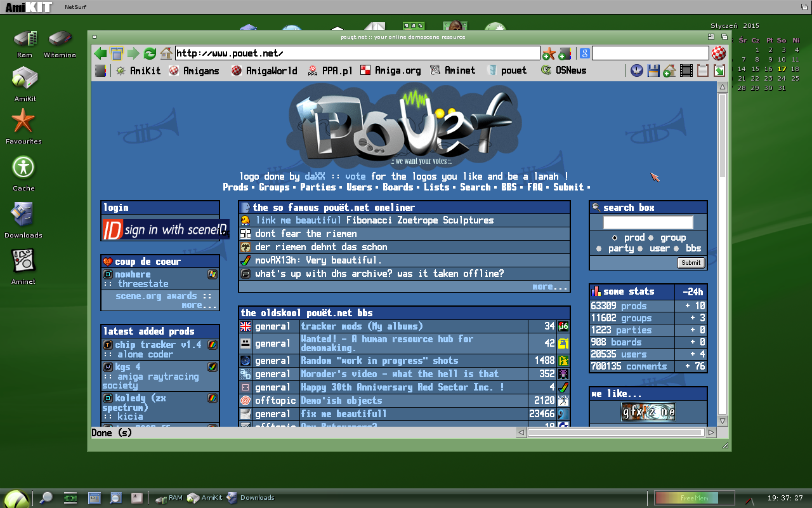This screenshot has width=812, height=508.
Task: Click the FreeMem memory gauge in the dock
Action: pyautogui.click(x=694, y=498)
